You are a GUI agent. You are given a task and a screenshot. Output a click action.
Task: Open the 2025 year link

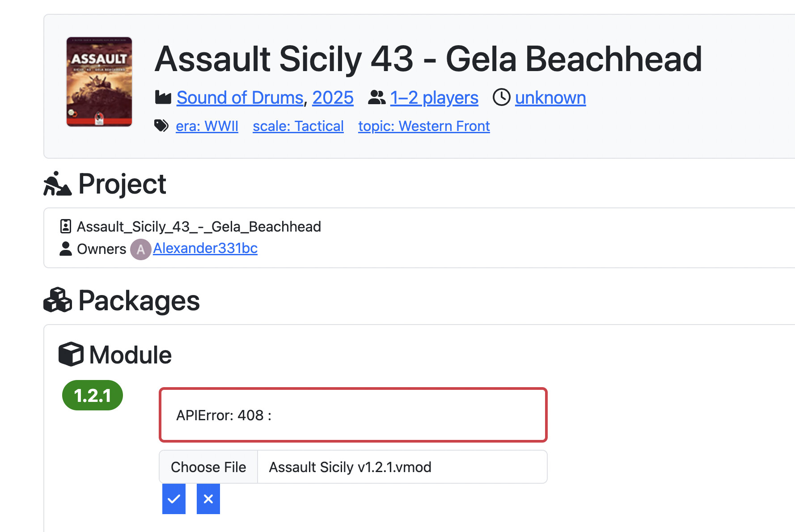333,97
